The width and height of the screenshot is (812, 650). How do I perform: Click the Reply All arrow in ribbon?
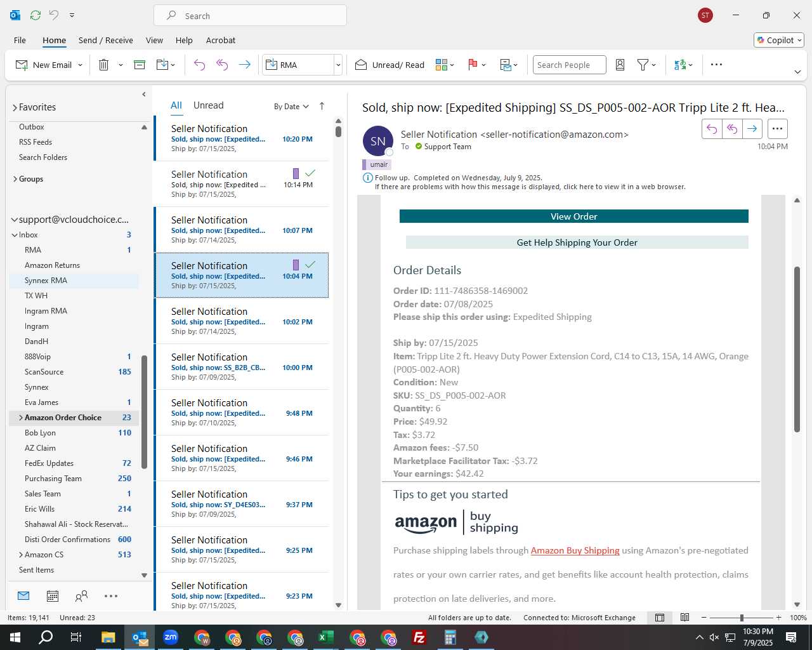pos(222,65)
